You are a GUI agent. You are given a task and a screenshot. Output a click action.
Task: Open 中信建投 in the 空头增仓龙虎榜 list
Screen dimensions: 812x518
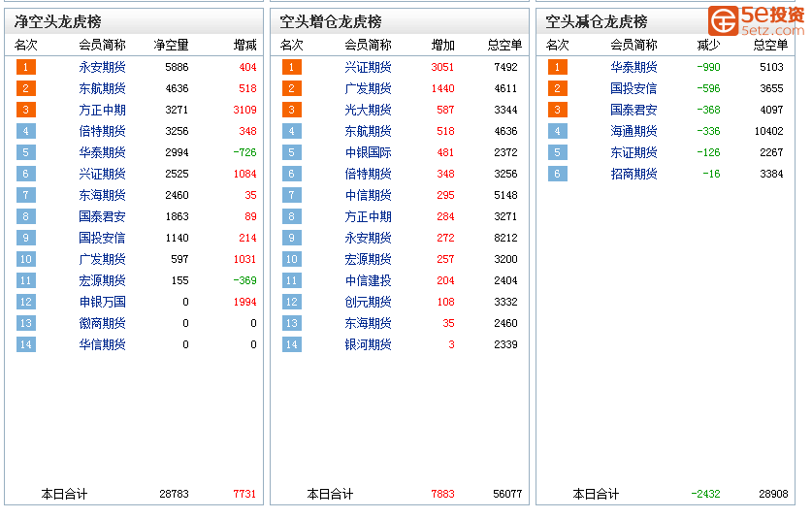[x=369, y=280]
